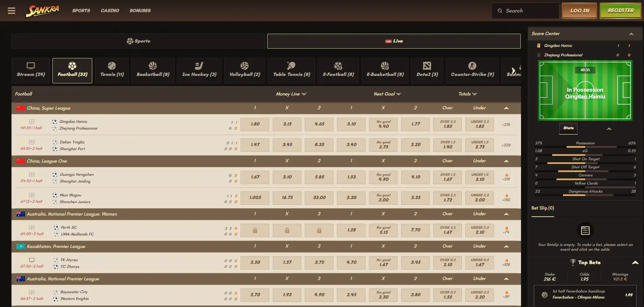This screenshot has height=307, width=644.
Task: Click the live pitch tracker in Score Center
Action: tap(585, 90)
